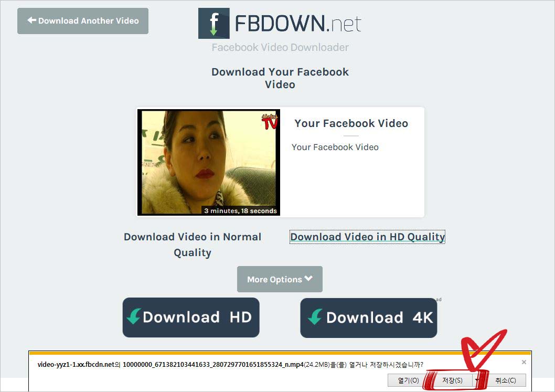
Task: Click the Download Another Video button
Action: coord(83,21)
